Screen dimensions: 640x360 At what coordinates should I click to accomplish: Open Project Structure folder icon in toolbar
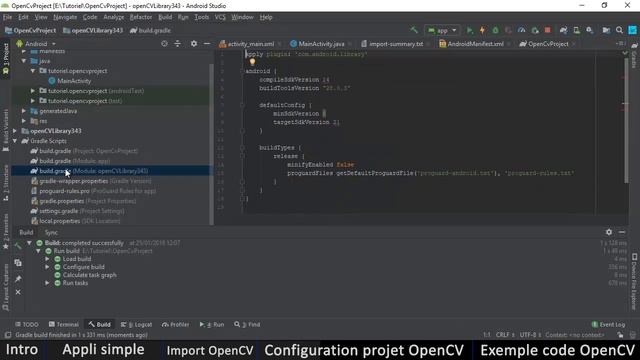click(x=606, y=30)
